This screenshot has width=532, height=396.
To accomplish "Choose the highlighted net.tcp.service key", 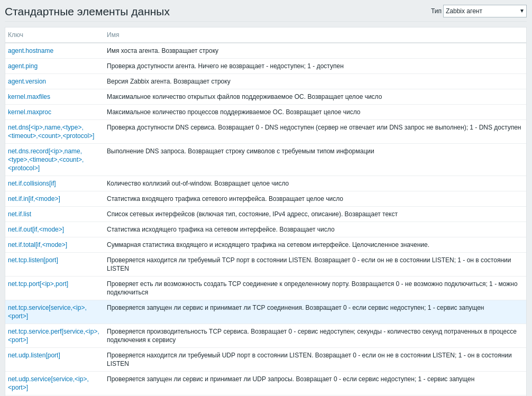I will (x=47, y=312).
